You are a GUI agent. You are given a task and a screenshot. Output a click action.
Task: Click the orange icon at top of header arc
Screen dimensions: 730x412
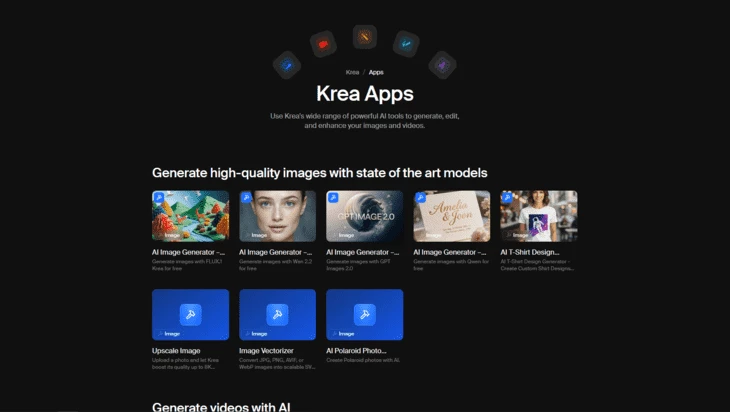[x=365, y=37]
